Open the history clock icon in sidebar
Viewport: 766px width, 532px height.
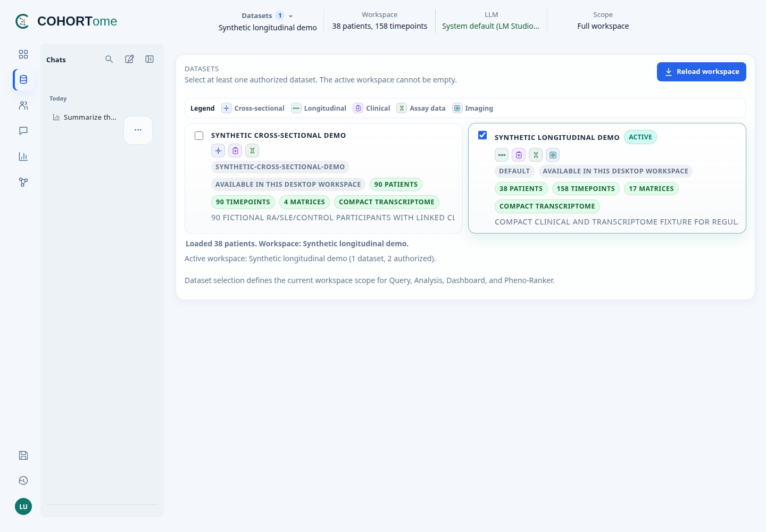(x=23, y=481)
